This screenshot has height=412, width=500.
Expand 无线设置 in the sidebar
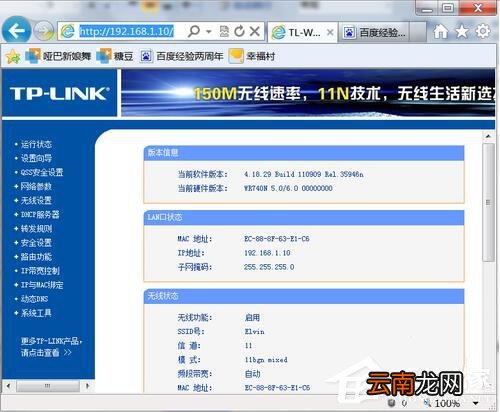click(x=36, y=200)
